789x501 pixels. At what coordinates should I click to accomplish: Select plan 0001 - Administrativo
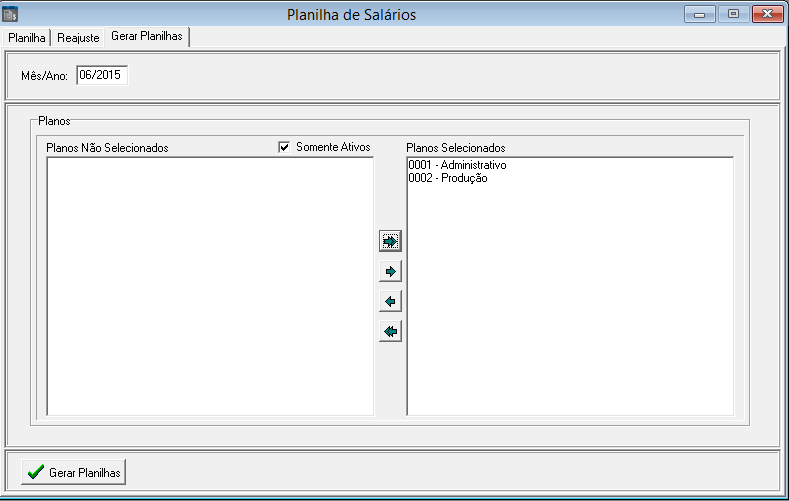[x=458, y=165]
